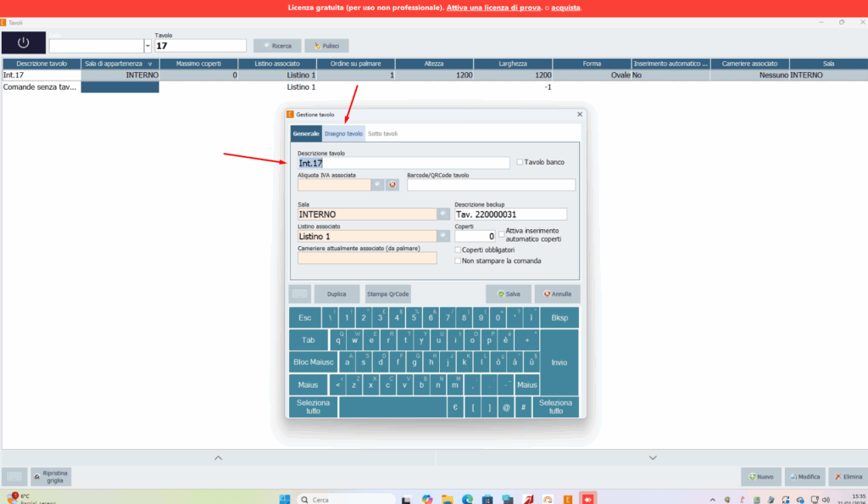Screen dimensions: 868x504
Task: Click Ripristina griglia icon button
Action: click(x=51, y=476)
